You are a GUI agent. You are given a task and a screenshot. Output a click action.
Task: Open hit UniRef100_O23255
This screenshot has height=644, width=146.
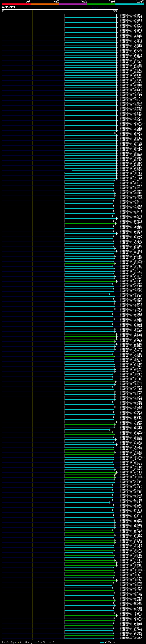[131, 27]
